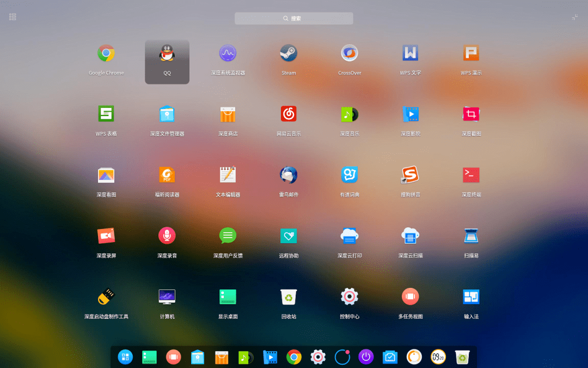The height and width of the screenshot is (368, 588).
Task: Switch launcher to category list view
Action: click(12, 16)
